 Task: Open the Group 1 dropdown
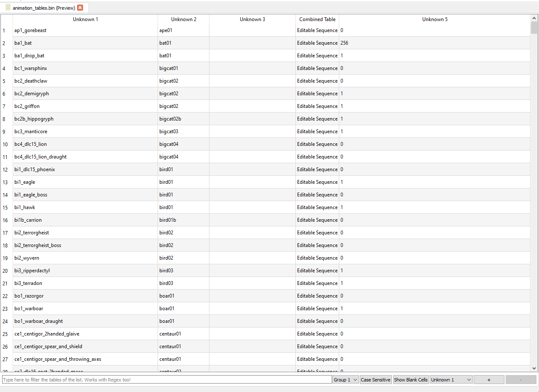coord(346,380)
